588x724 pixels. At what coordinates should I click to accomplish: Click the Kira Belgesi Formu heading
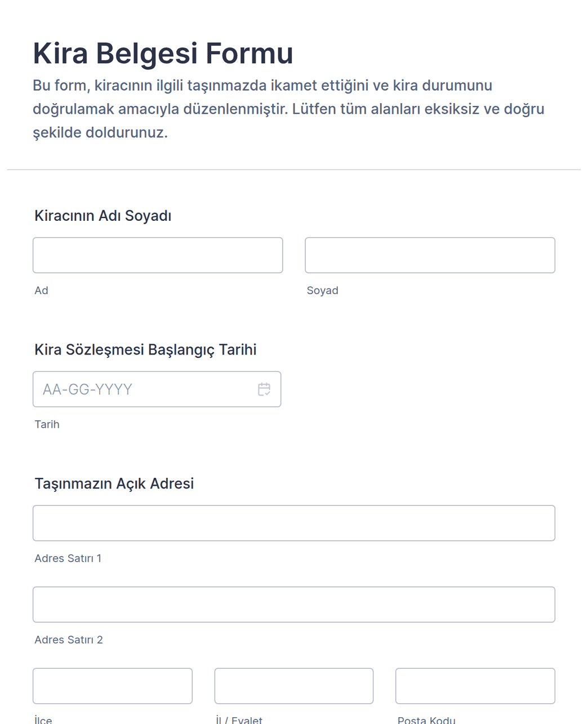point(163,54)
